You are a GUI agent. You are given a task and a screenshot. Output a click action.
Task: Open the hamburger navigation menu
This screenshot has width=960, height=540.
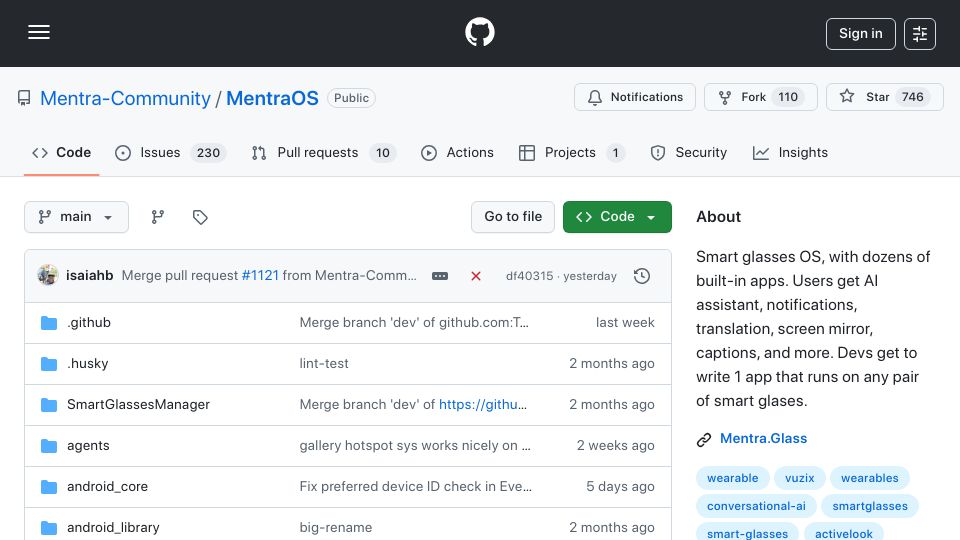(x=39, y=32)
